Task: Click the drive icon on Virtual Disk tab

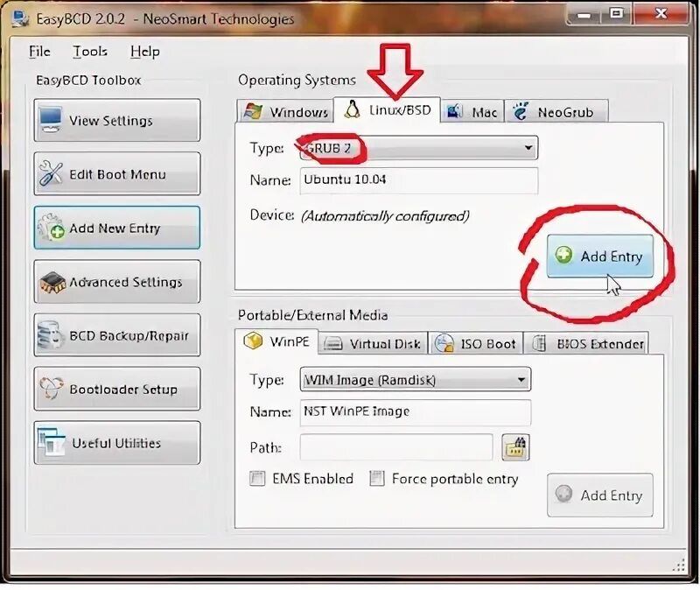Action: pyautogui.click(x=332, y=343)
